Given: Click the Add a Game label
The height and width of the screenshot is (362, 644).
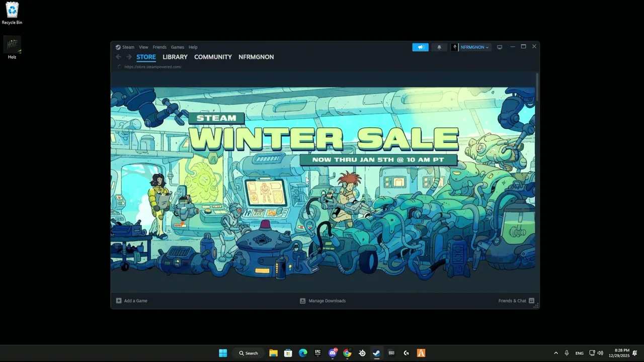Looking at the screenshot, I should 135,301.
